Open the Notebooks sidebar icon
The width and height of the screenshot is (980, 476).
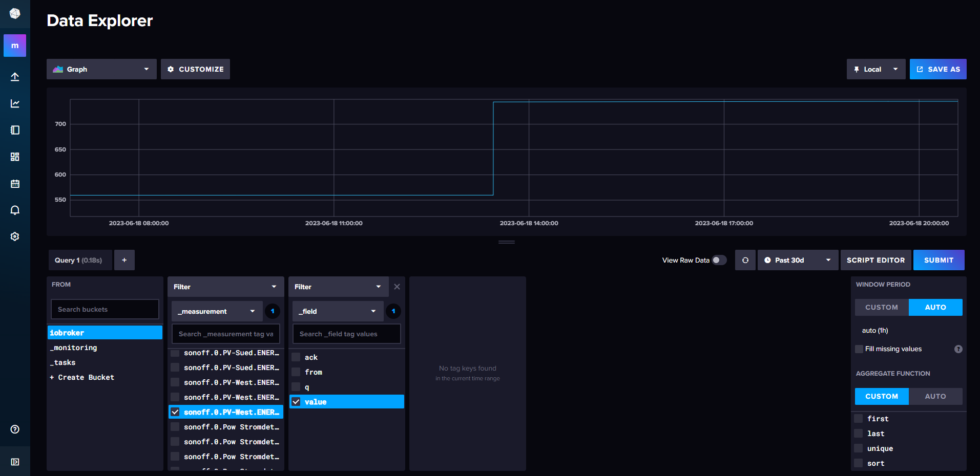(15, 130)
